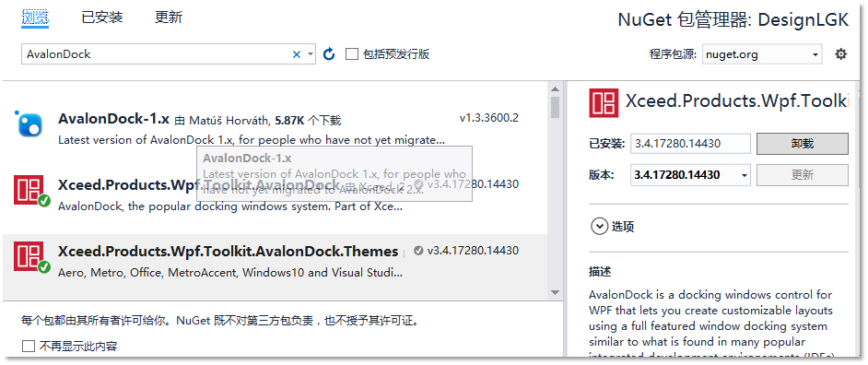Refresh the package list
Image resolution: width=868 pixels, height=365 pixels.
[x=329, y=54]
